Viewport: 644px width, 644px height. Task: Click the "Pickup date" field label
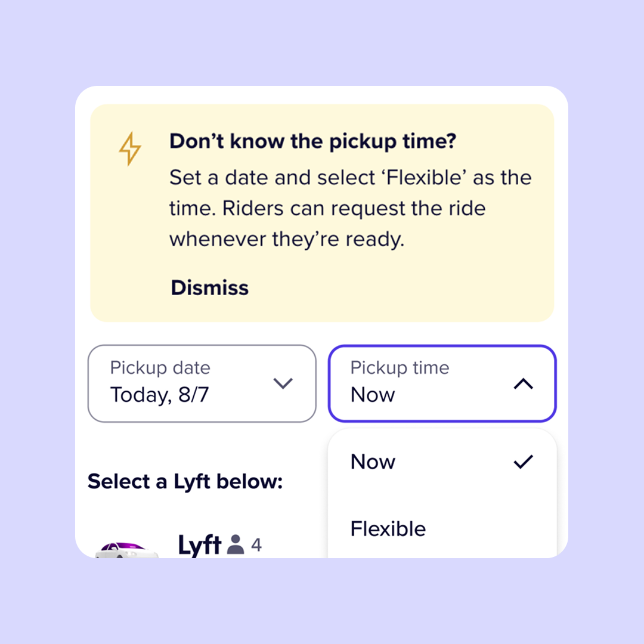click(x=160, y=368)
